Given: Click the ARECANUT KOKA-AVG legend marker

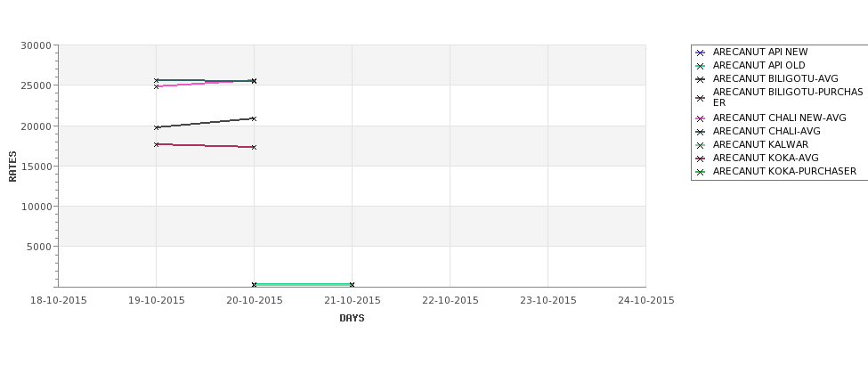Looking at the screenshot, I should click(x=700, y=158).
